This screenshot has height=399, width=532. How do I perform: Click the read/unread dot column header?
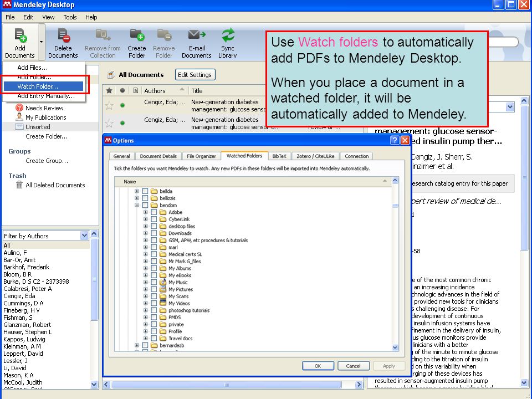click(x=122, y=90)
